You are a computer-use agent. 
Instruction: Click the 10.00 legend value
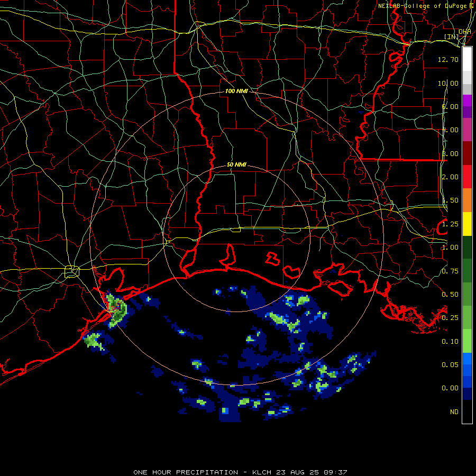click(x=448, y=83)
